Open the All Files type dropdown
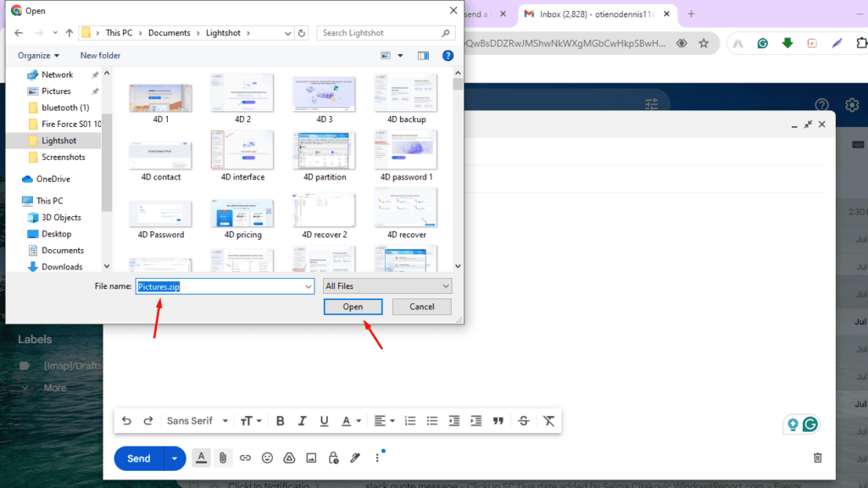868x488 pixels. click(387, 286)
